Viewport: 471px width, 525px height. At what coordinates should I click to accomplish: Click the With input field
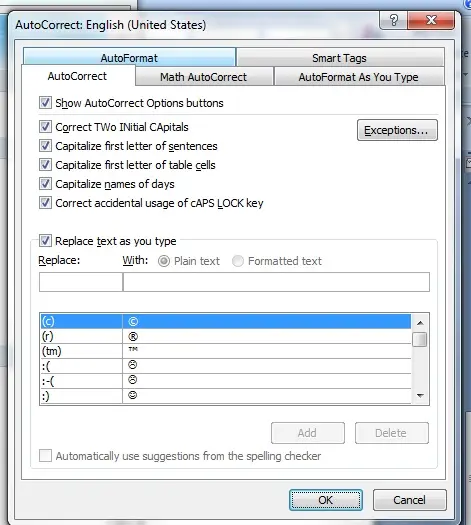point(276,282)
